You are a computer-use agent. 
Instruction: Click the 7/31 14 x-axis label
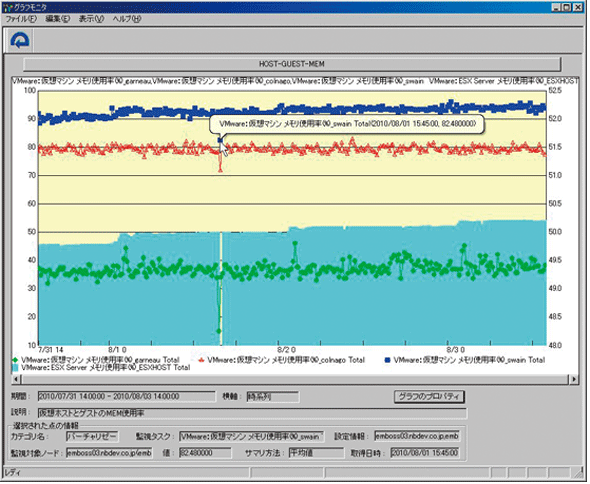click(x=51, y=350)
